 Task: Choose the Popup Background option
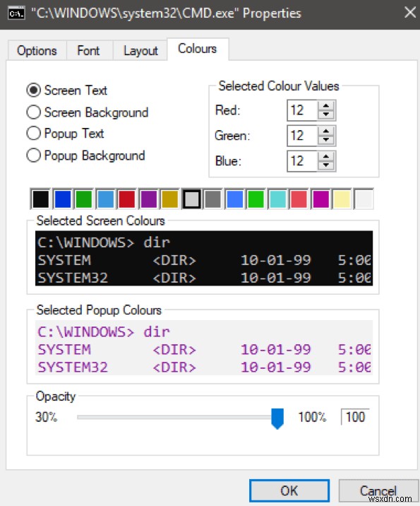click(x=85, y=155)
